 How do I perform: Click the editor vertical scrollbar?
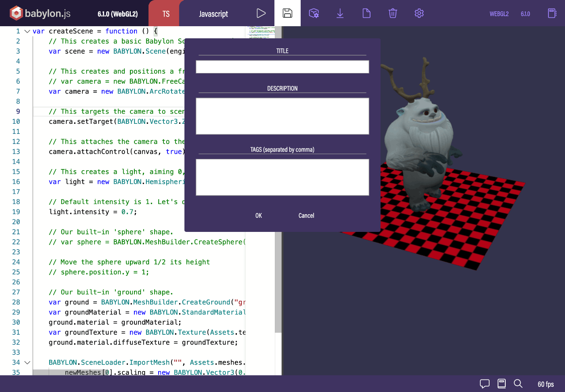pos(278,282)
